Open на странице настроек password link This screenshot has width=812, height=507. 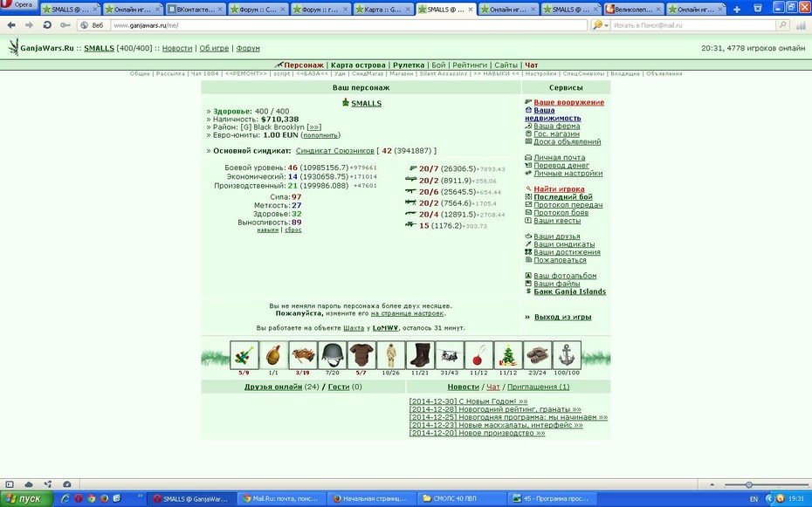coord(407,313)
